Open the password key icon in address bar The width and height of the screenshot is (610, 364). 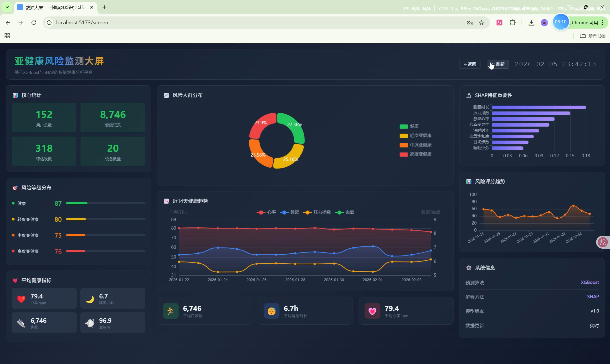[470, 23]
